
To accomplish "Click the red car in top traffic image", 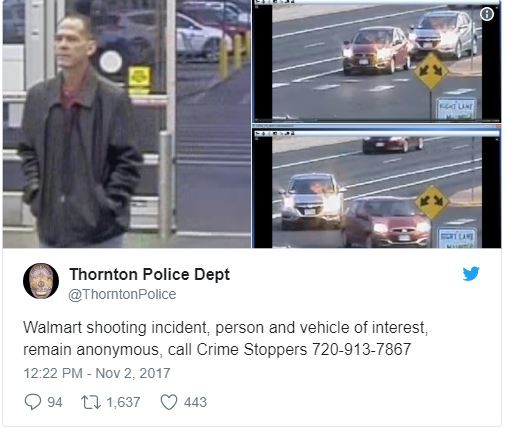I will point(376,51).
